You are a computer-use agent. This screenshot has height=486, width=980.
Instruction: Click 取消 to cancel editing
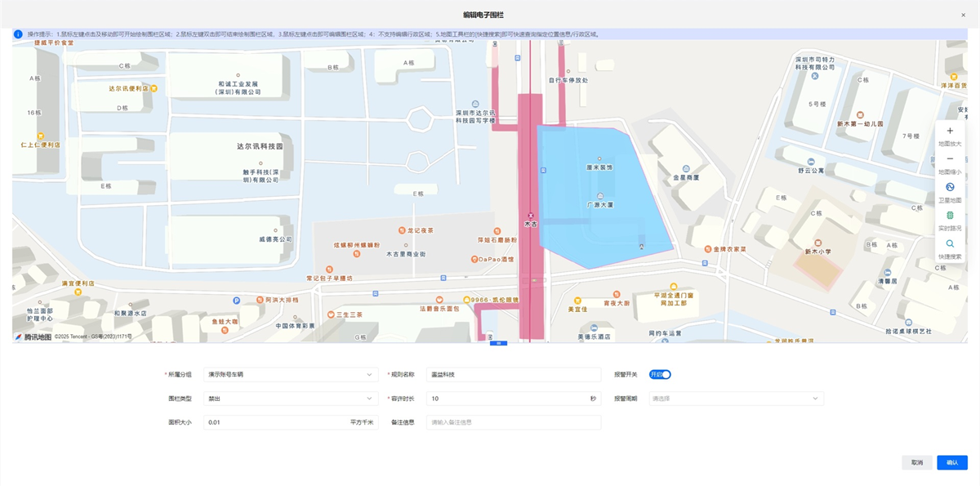coord(917,462)
